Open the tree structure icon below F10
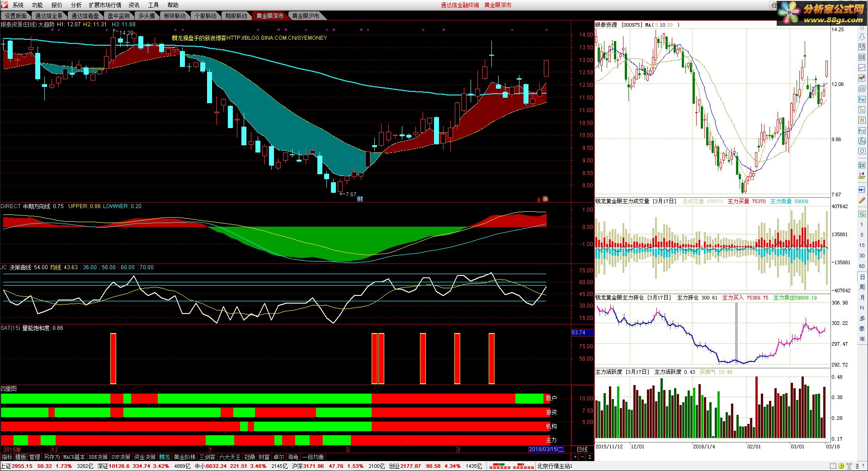 tap(862, 110)
